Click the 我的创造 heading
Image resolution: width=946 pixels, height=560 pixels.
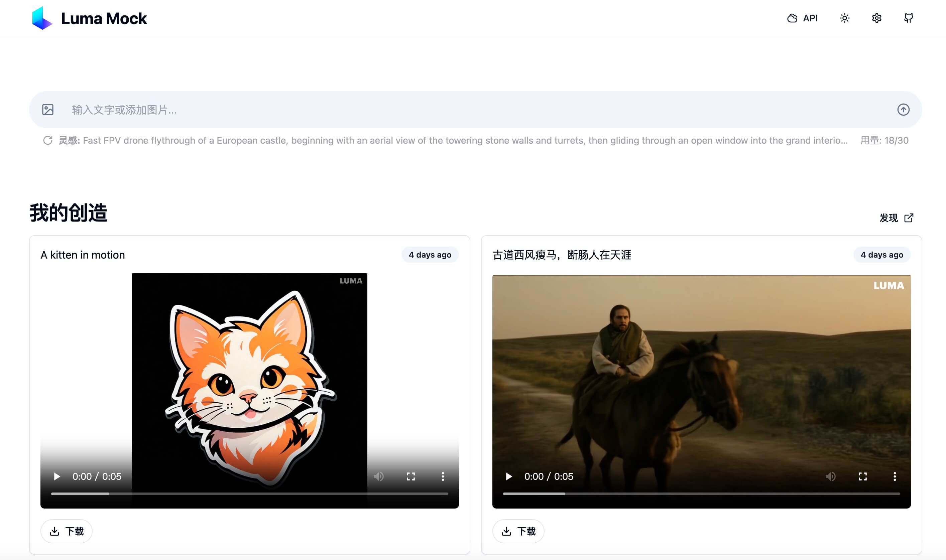tap(68, 213)
